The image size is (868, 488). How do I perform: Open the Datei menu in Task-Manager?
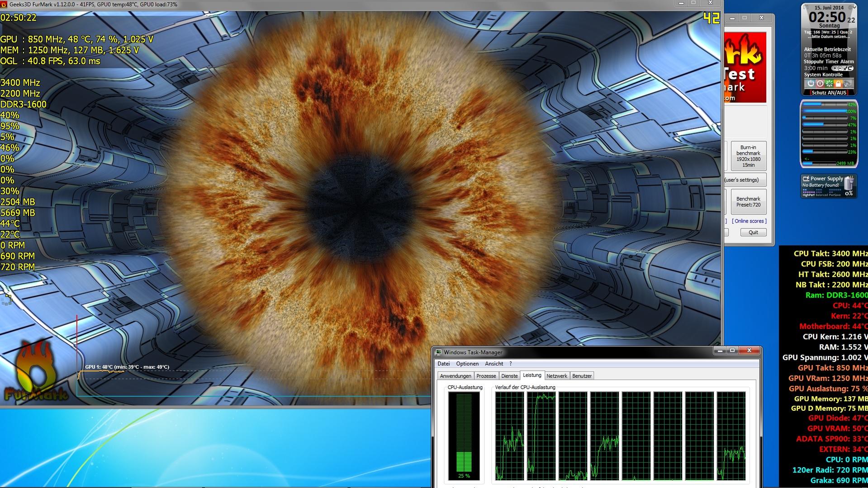(x=444, y=364)
